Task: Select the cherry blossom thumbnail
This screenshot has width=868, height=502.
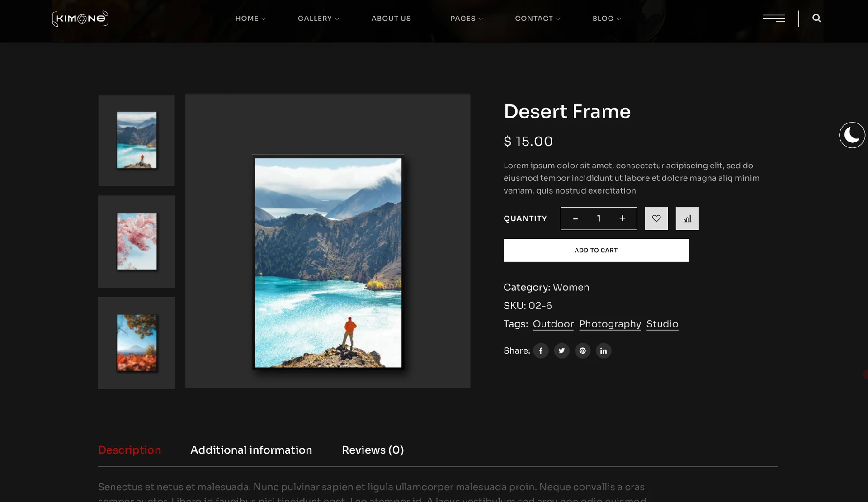Action: pyautogui.click(x=137, y=242)
